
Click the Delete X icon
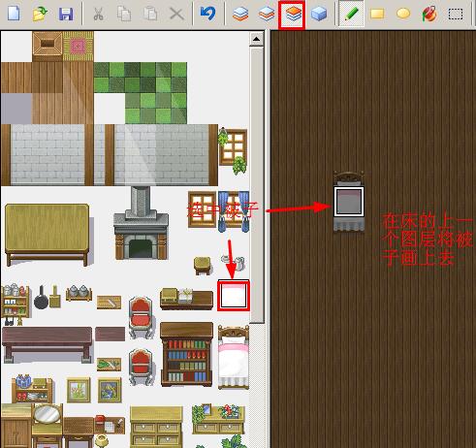(176, 14)
